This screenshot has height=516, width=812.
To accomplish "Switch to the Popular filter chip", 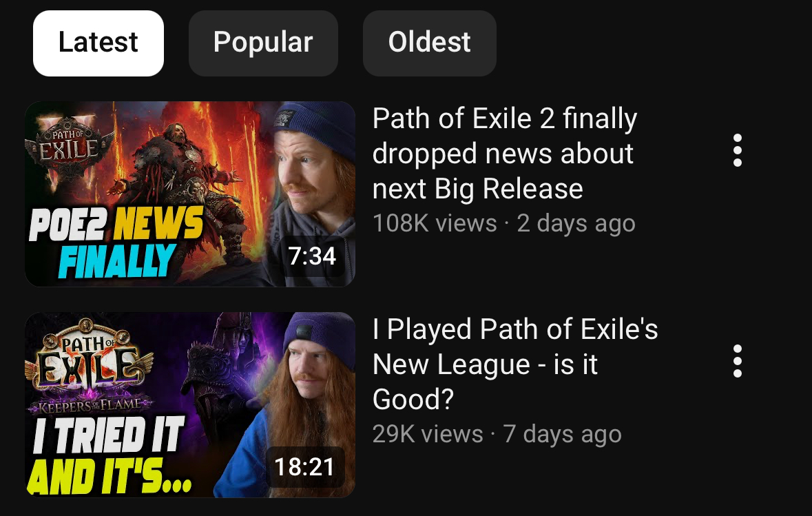I will [x=263, y=43].
